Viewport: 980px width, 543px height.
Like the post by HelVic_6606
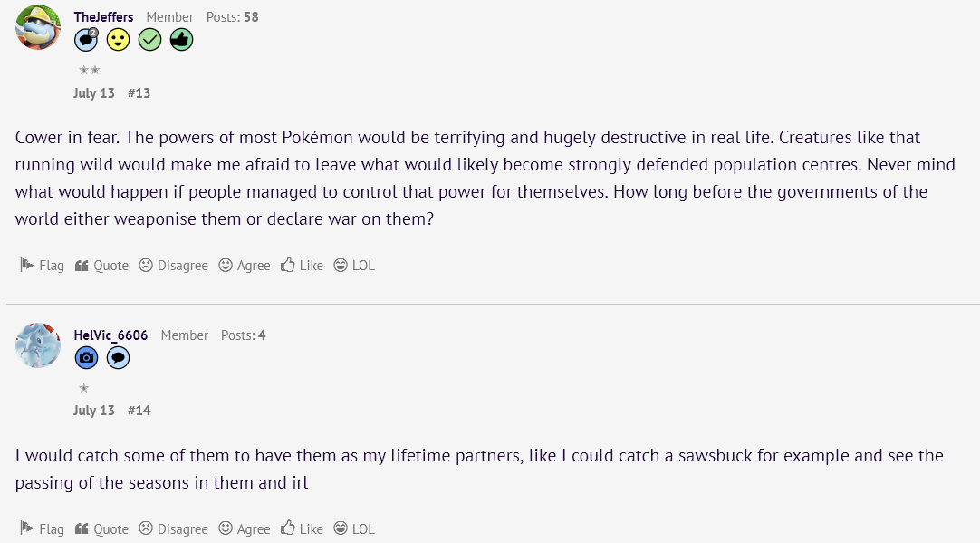[x=302, y=529]
